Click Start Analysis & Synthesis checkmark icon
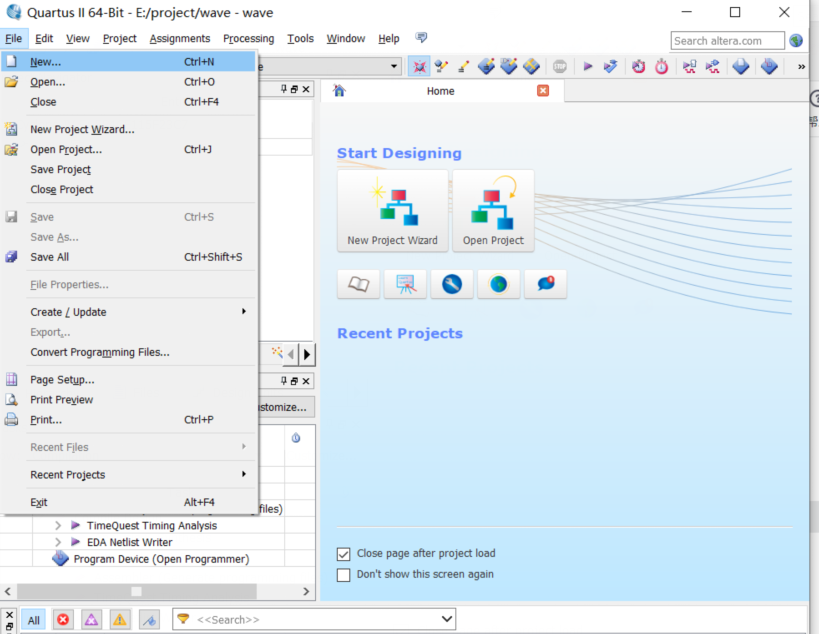819x634 pixels. (610, 66)
